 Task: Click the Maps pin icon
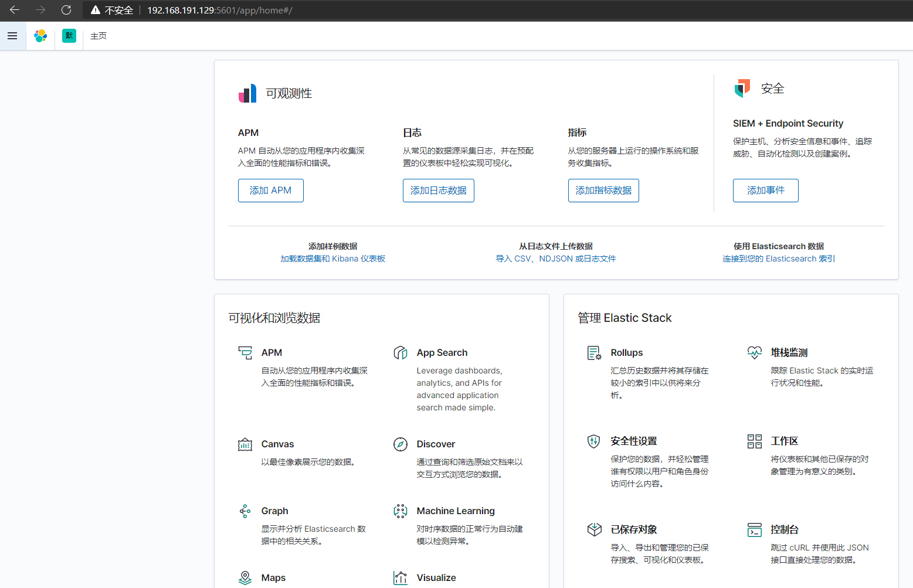click(245, 578)
